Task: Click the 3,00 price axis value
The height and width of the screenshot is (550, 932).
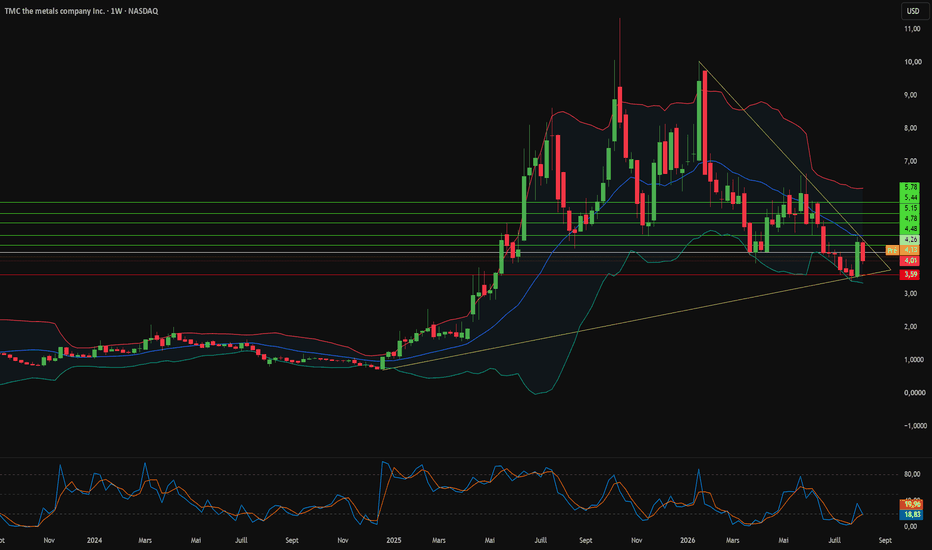Action: click(911, 294)
